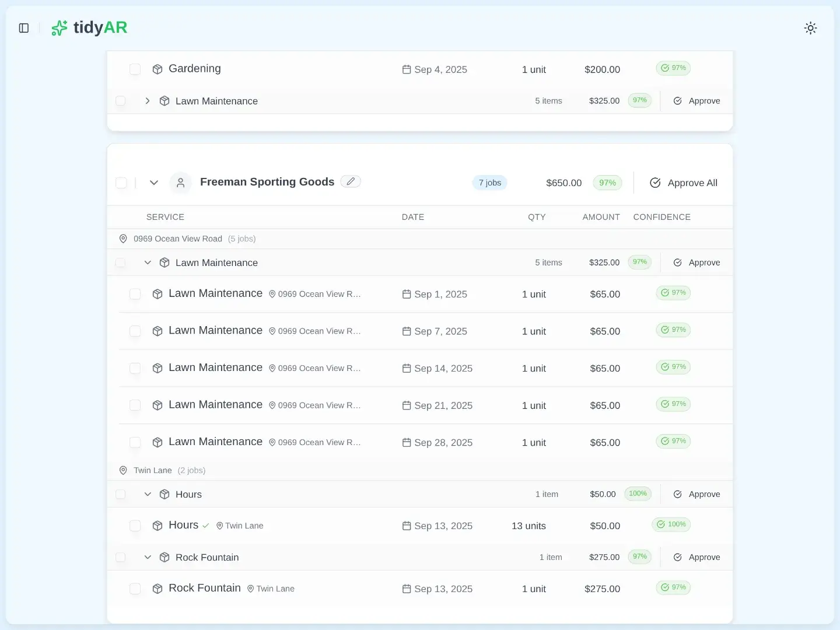Click the Freeman Sporting Goods customer name
Image resolution: width=840 pixels, height=630 pixels.
pos(267,182)
